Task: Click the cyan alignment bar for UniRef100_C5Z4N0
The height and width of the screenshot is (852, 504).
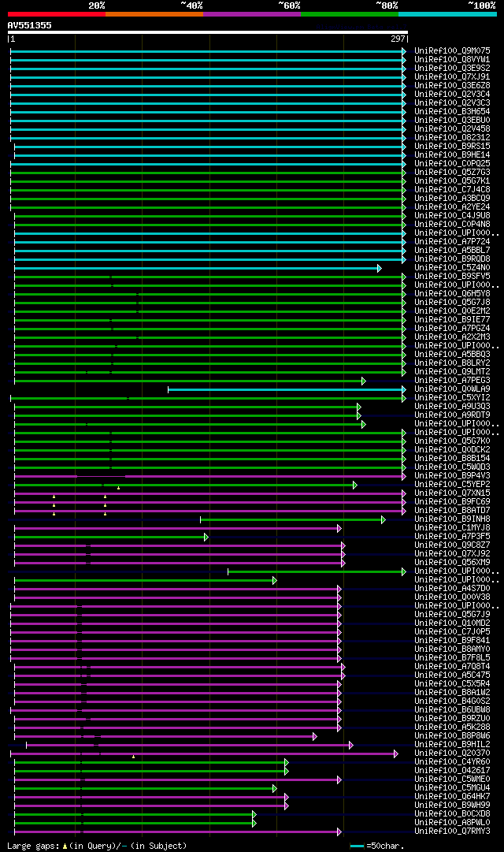Action: pos(198,269)
